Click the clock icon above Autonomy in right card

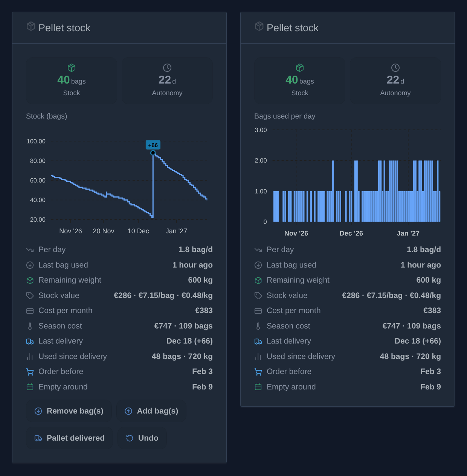point(395,68)
